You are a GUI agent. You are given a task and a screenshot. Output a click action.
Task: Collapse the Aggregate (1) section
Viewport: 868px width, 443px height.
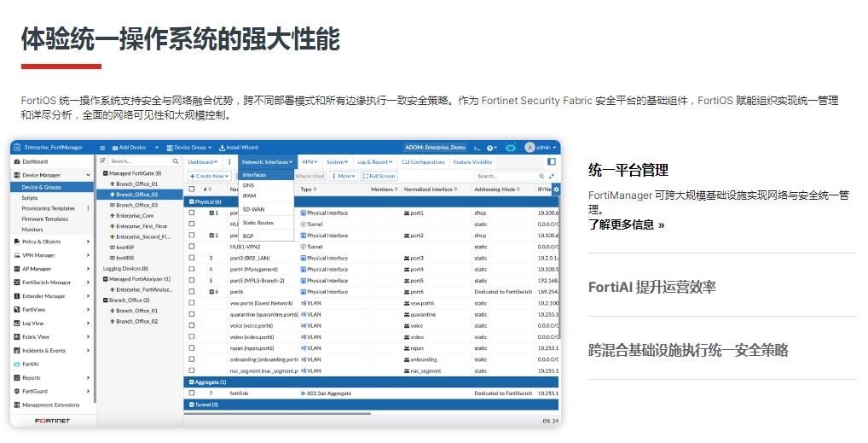(x=191, y=382)
